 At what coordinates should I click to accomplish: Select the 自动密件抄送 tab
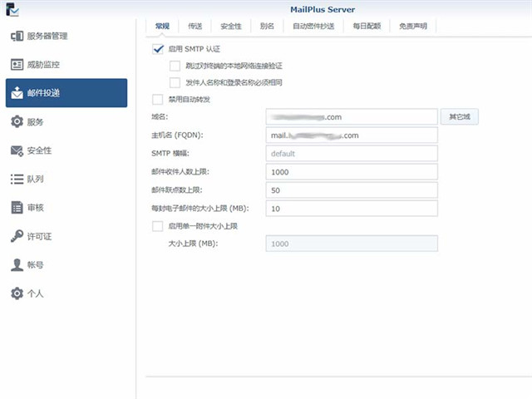[x=313, y=26]
